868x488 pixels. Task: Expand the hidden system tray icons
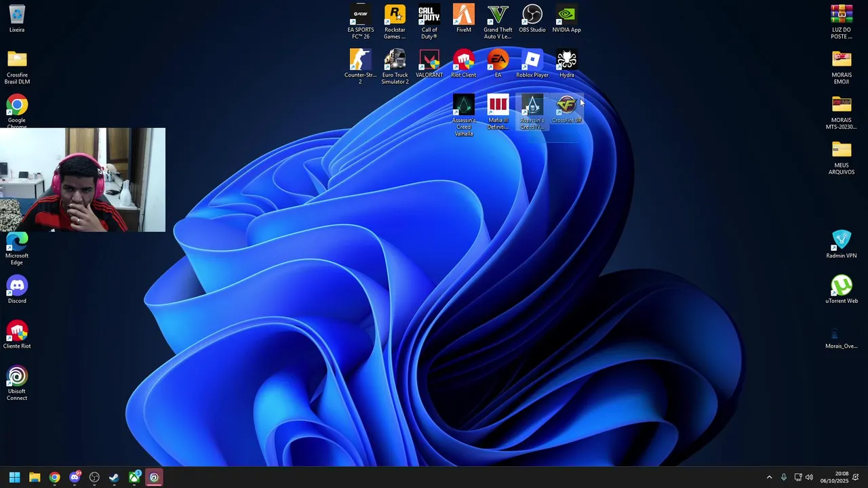tap(769, 477)
